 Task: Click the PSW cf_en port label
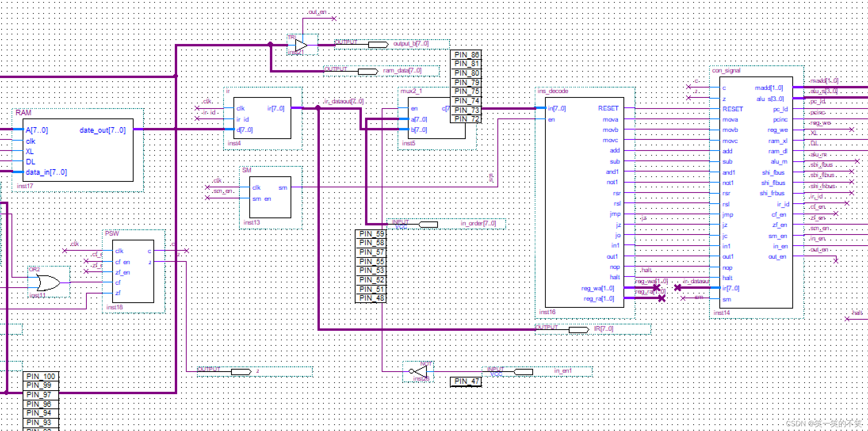point(122,262)
